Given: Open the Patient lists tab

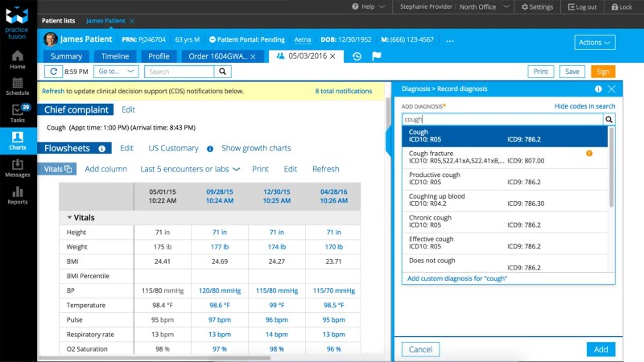Looking at the screenshot, I should click(x=58, y=21).
